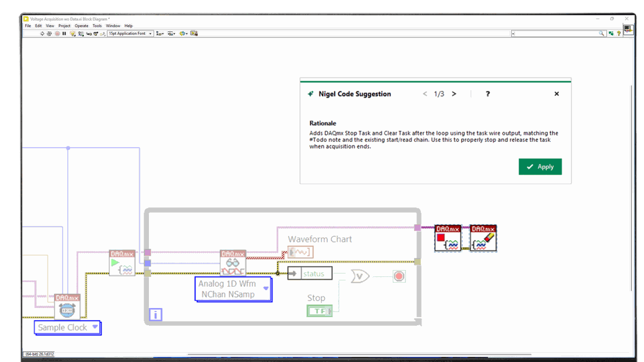
Task: Click the 1/3 suggestion counter
Action: tap(439, 94)
